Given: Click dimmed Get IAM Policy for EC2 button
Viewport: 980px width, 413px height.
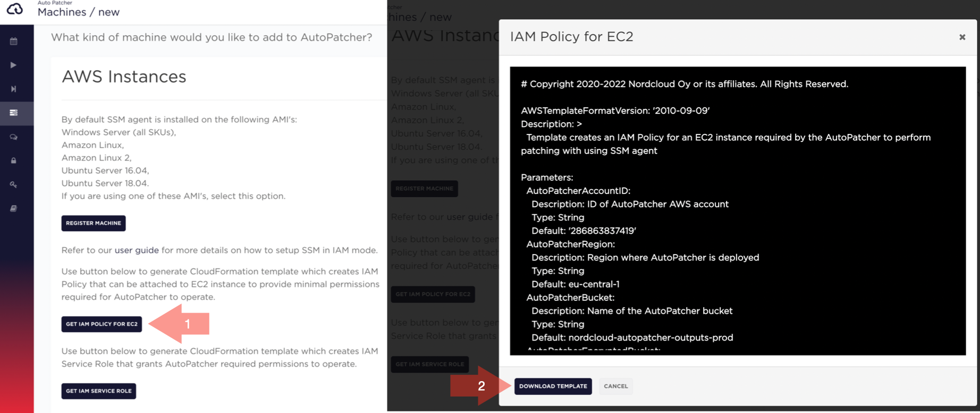Looking at the screenshot, I should [x=433, y=294].
